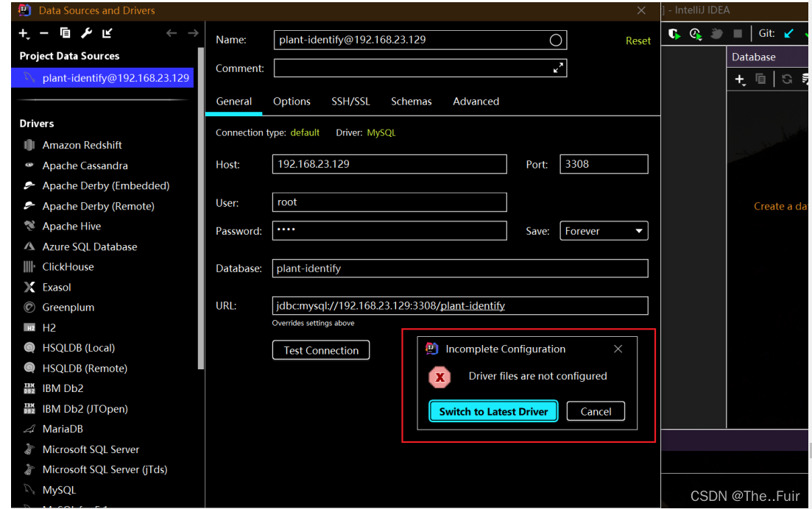The width and height of the screenshot is (812, 509).
Task: Select Apache Derby (Embedded) driver
Action: pos(106,185)
